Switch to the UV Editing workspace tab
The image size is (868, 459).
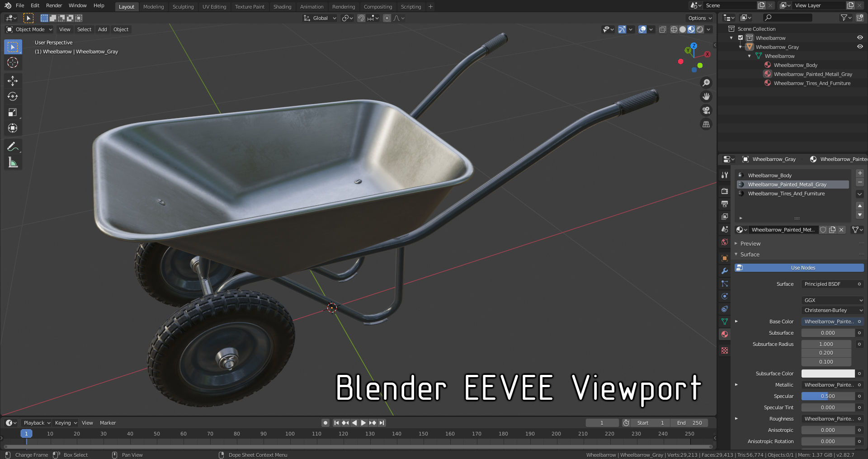click(x=214, y=7)
